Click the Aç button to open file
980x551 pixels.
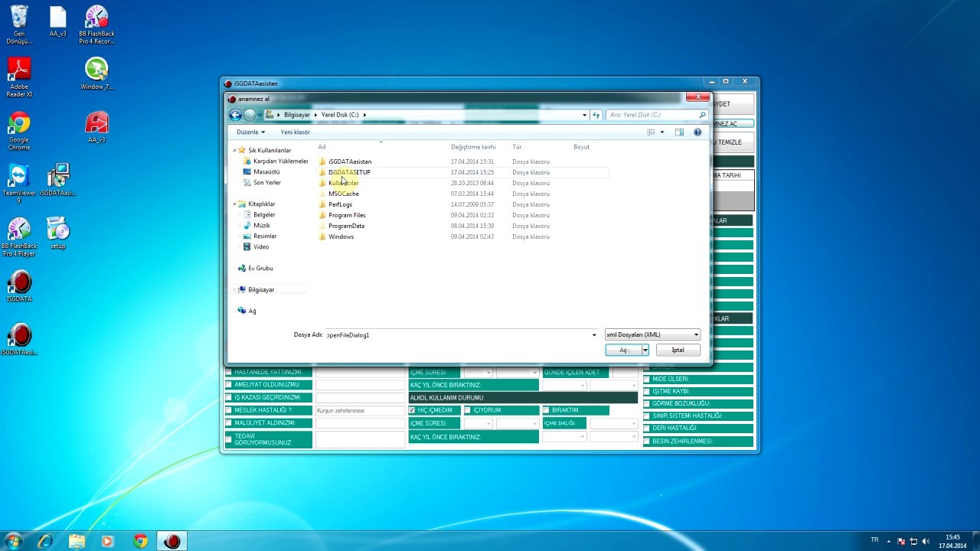point(623,350)
